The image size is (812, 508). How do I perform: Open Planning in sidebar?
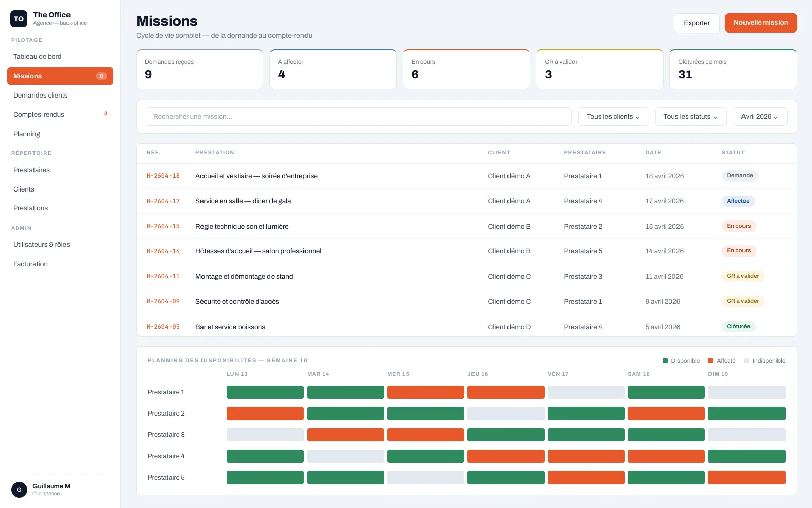(x=60, y=134)
